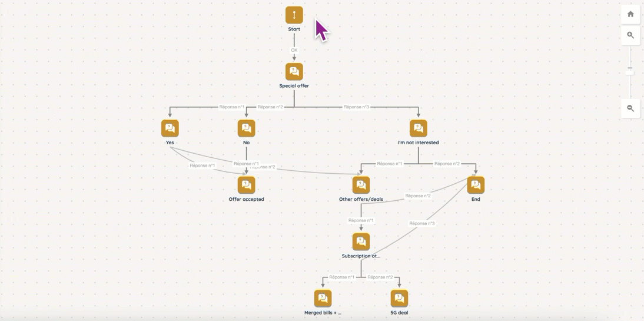Click the I'm not interested node
The height and width of the screenshot is (321, 644).
[x=418, y=128]
